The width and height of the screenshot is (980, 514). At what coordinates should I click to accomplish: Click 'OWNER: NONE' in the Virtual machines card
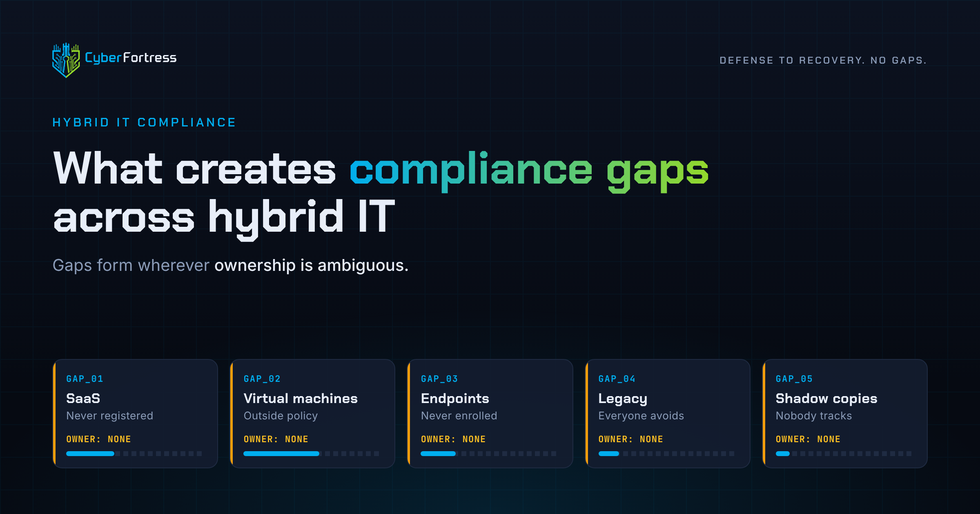tap(276, 439)
